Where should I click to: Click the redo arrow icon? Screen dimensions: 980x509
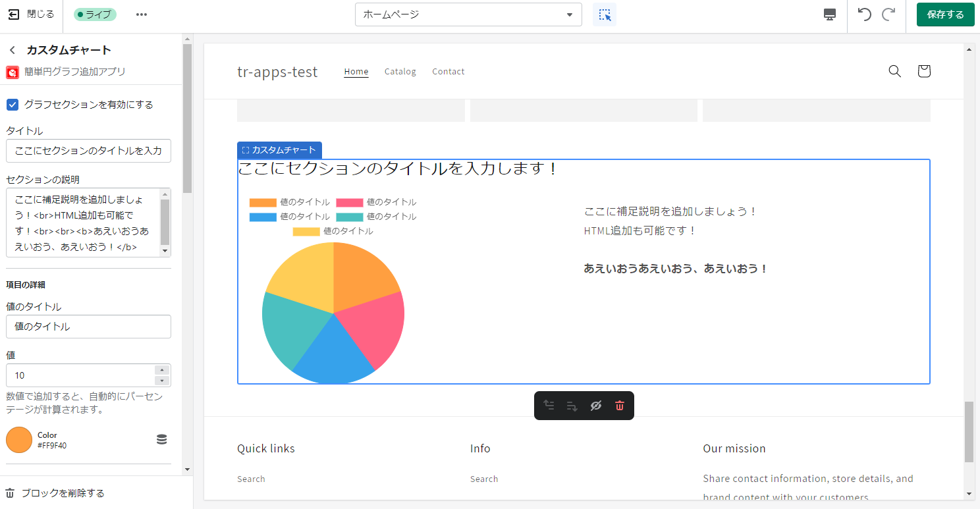pyautogui.click(x=888, y=14)
